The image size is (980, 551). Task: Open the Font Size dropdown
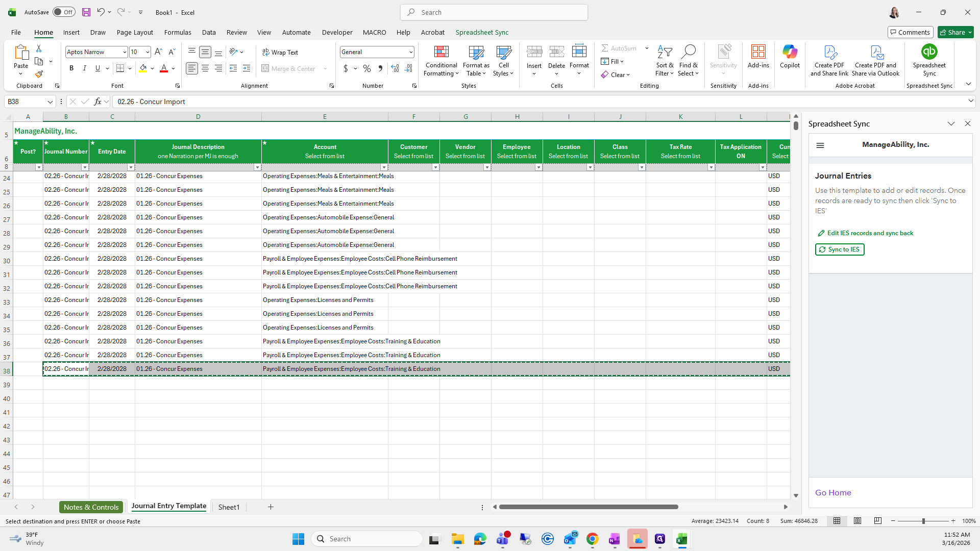(148, 52)
